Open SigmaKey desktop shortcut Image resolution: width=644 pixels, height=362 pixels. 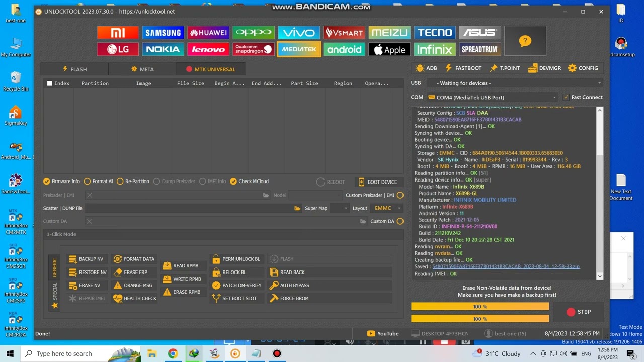16,115
